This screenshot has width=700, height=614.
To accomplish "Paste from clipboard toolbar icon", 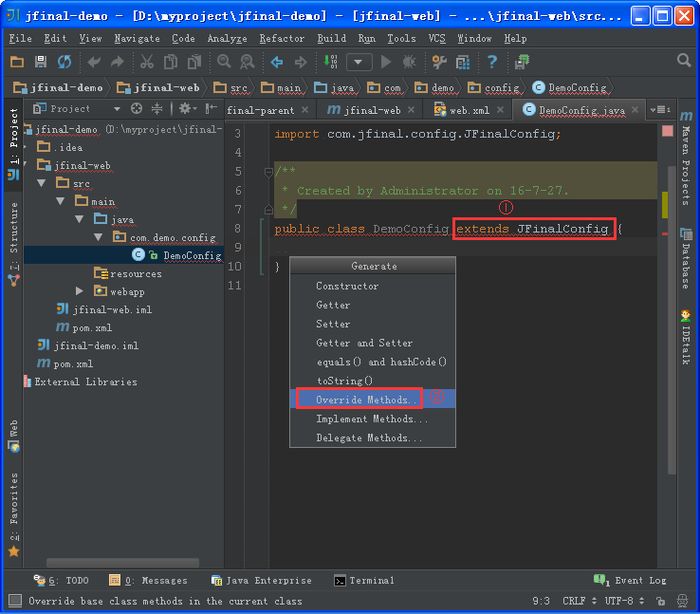I will point(194,62).
